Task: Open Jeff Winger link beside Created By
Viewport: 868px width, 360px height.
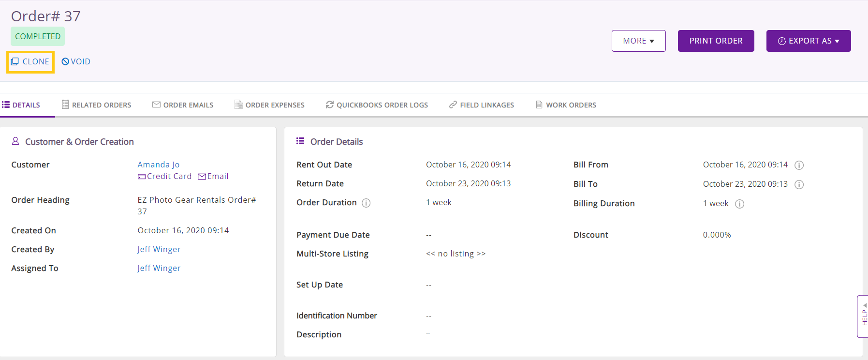Action: click(159, 249)
